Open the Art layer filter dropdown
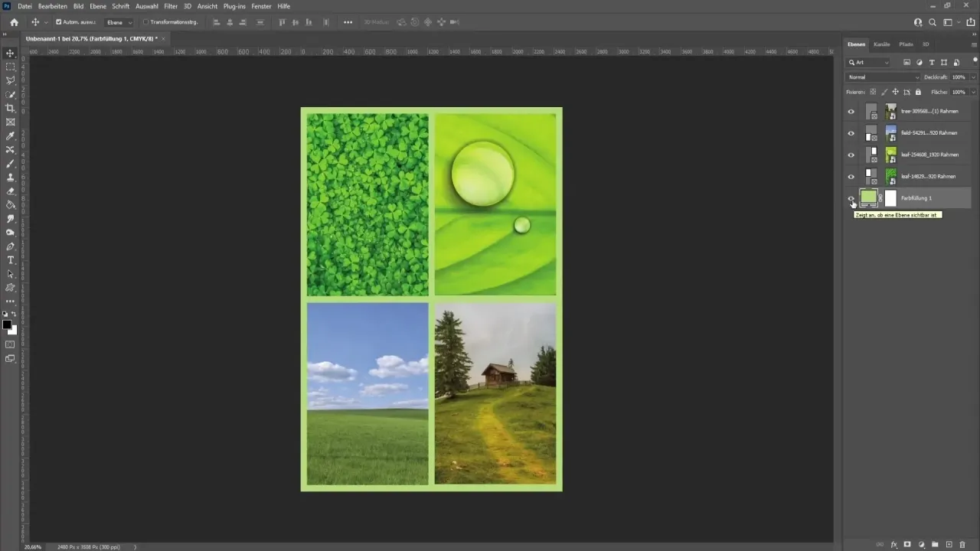Viewport: 980px width, 551px height. pyautogui.click(x=869, y=62)
